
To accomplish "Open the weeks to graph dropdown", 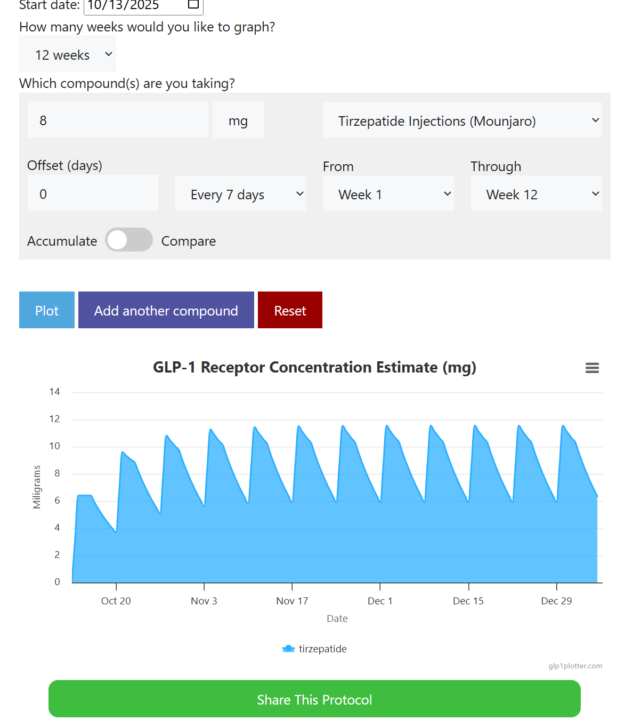I will (x=68, y=55).
